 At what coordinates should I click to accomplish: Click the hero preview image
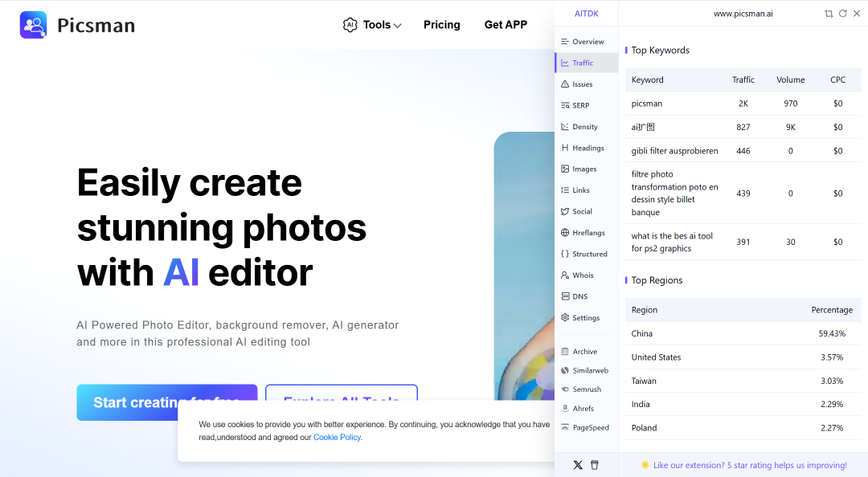tap(524, 266)
